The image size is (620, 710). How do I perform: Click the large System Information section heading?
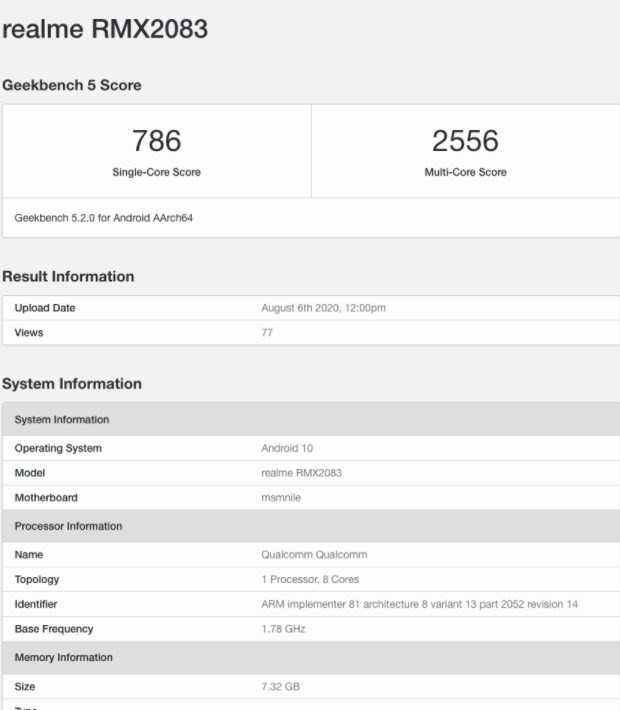(x=72, y=384)
